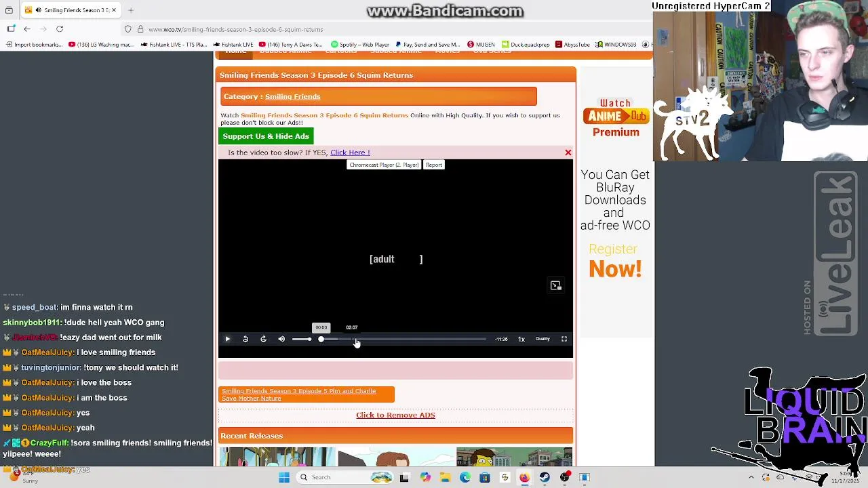Viewport: 868px width, 488px height.
Task: Click the site lock security icon
Action: pyautogui.click(x=140, y=29)
